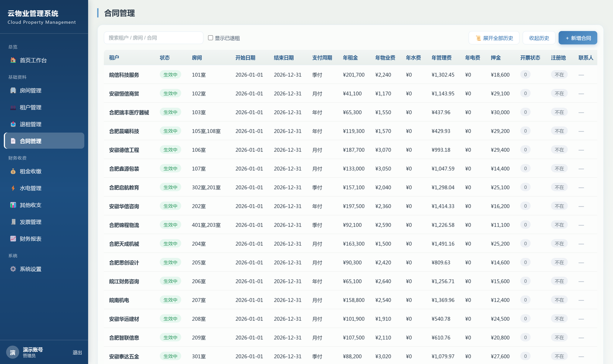613x364 pixels.
Task: Open 首页工作台 in the sidebar
Action: point(44,60)
